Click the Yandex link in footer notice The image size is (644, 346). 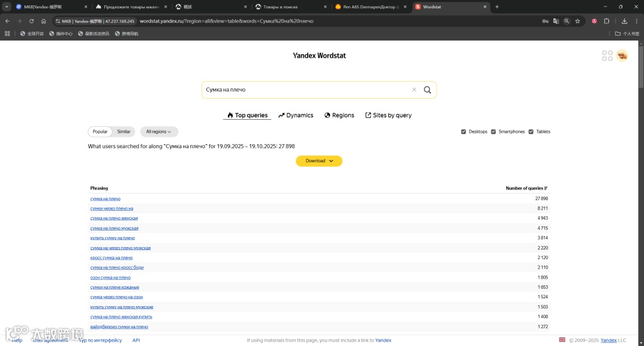[383, 340]
